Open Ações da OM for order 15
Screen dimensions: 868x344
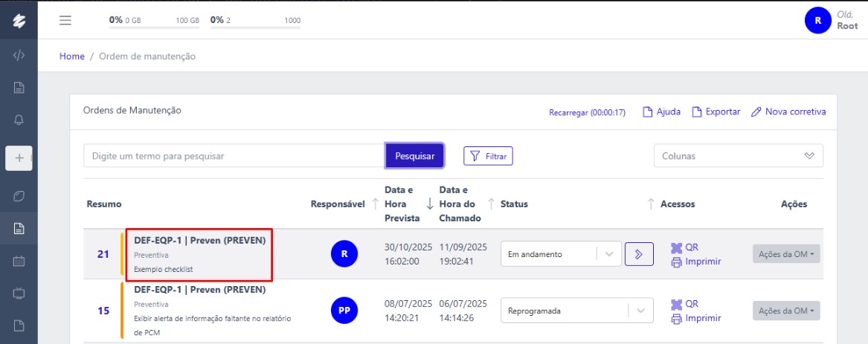(x=786, y=311)
